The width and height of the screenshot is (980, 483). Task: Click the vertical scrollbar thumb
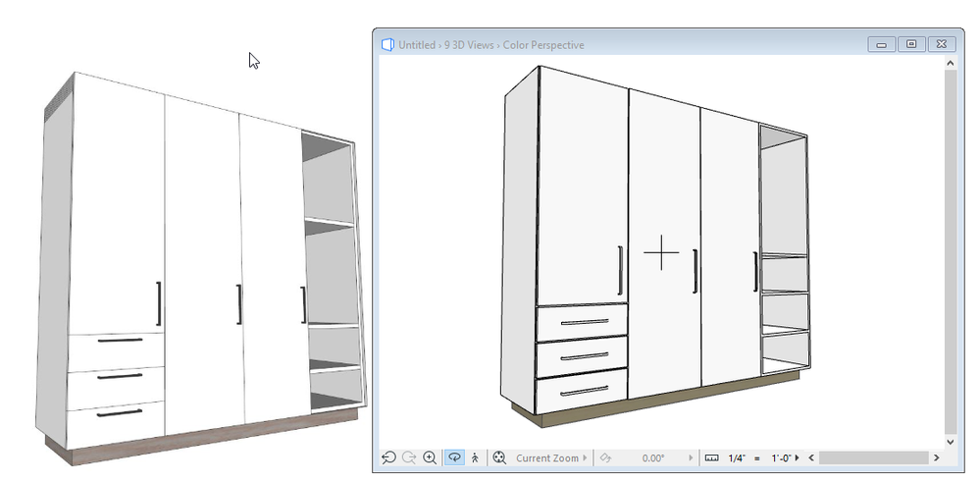[x=951, y=251]
